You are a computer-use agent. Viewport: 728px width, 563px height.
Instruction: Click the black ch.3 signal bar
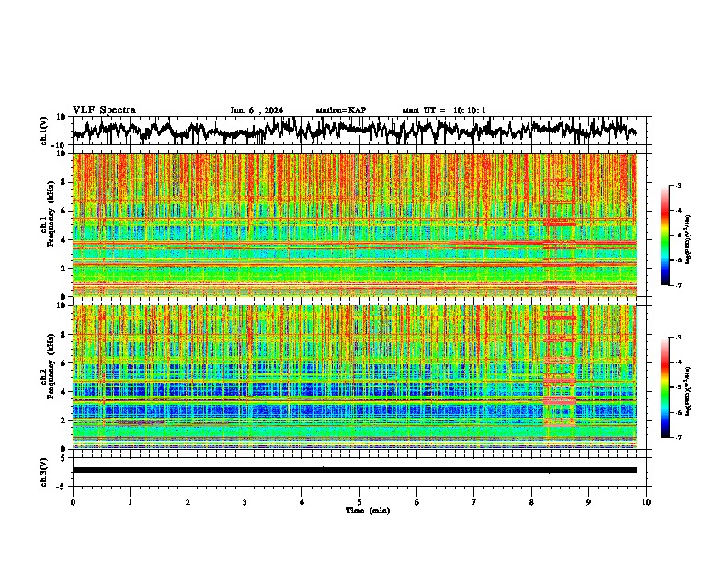355,470
